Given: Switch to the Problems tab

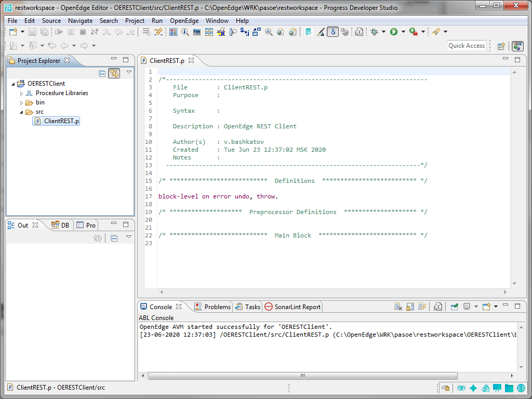Looking at the screenshot, I should pyautogui.click(x=212, y=307).
